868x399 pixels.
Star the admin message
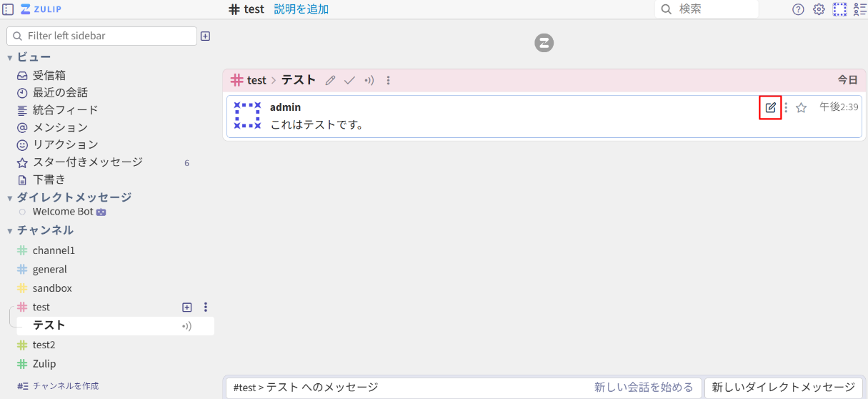(801, 107)
